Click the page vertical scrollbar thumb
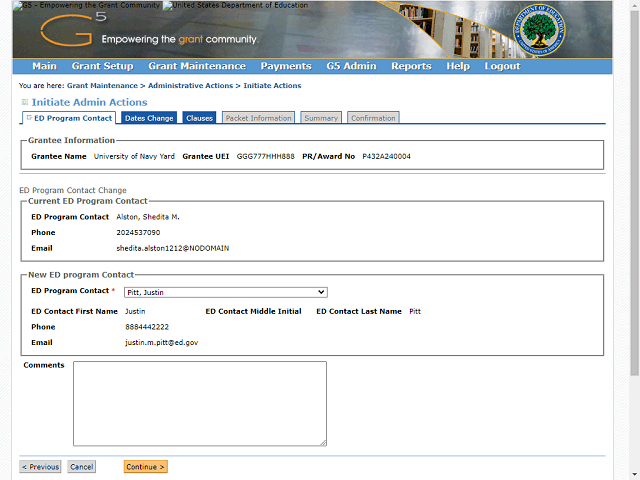The image size is (640, 480). coord(635,192)
